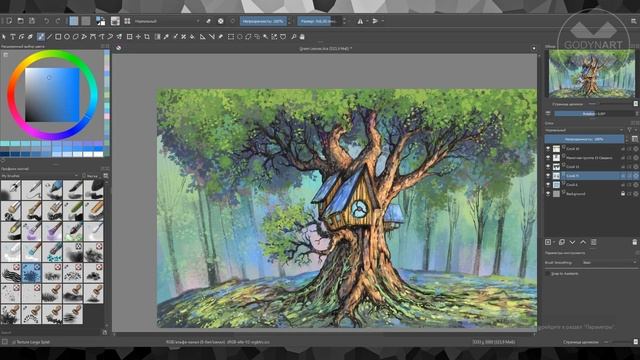Adjust the brush opacity slider in toolbar
This screenshot has width=640, height=360.
(263, 21)
